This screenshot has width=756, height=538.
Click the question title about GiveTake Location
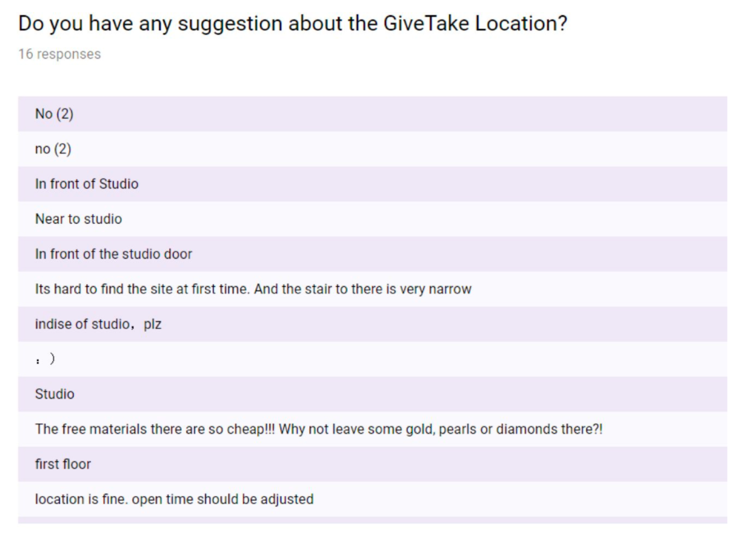tap(293, 24)
